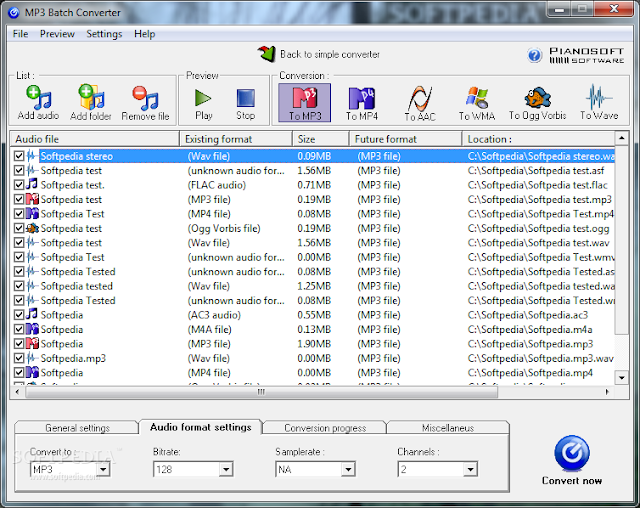Sort by Size column header

(x=321, y=139)
